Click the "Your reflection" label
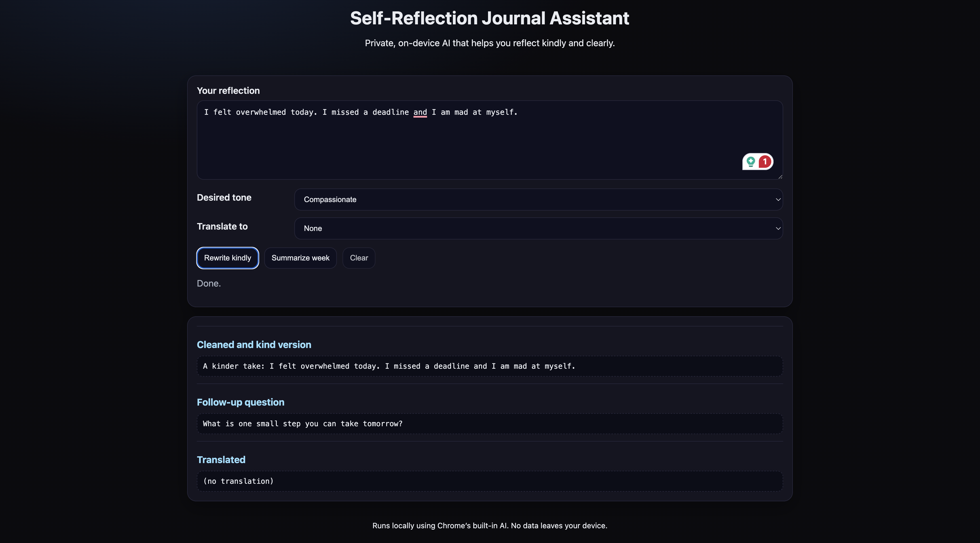This screenshot has height=543, width=980. click(228, 90)
